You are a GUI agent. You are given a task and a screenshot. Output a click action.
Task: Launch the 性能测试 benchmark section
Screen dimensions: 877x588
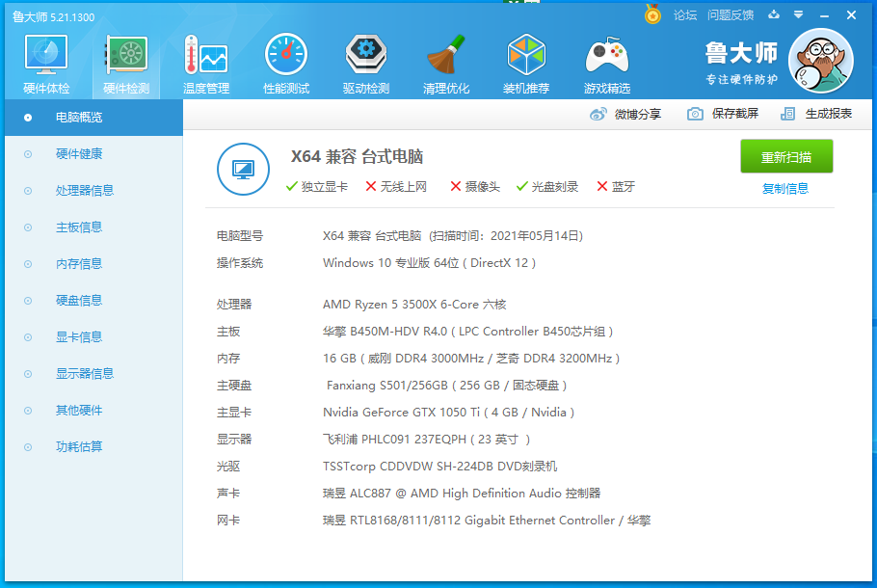tap(286, 65)
